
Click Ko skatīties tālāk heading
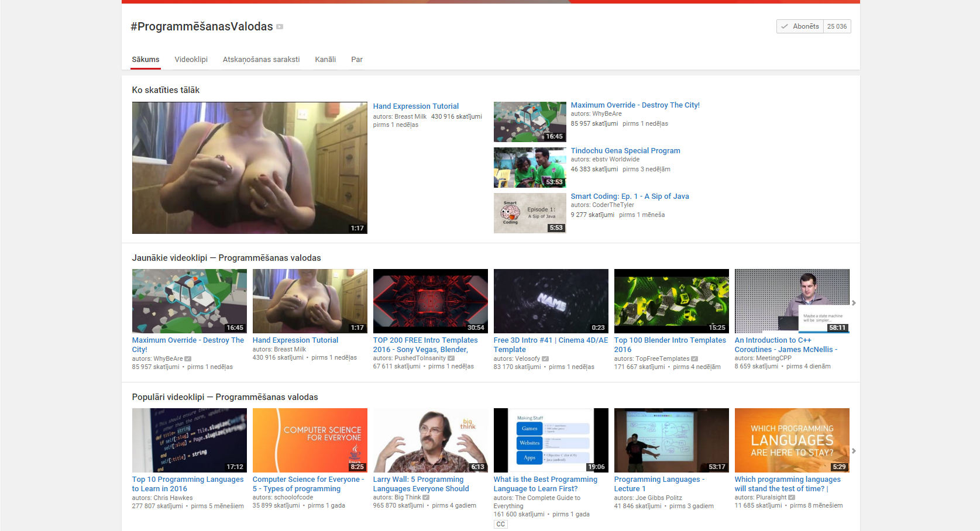166,90
